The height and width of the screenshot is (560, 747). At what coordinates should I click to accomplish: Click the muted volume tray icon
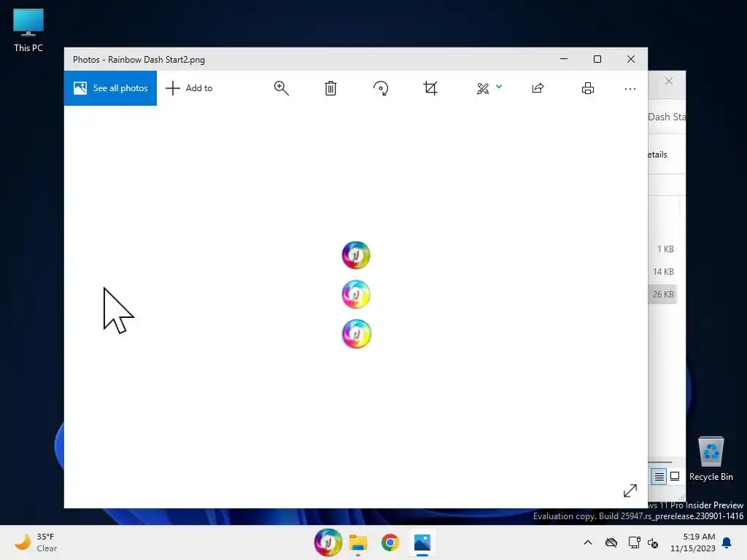(653, 542)
